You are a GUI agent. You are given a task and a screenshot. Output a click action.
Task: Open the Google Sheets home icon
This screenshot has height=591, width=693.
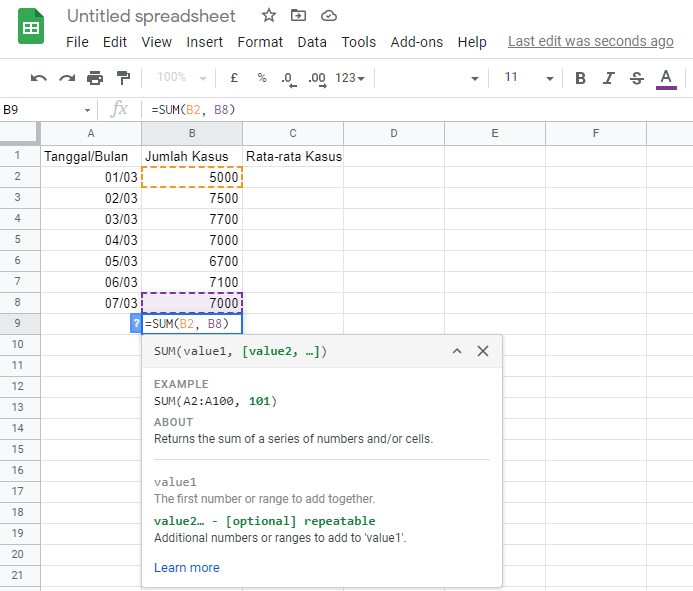(x=31, y=27)
